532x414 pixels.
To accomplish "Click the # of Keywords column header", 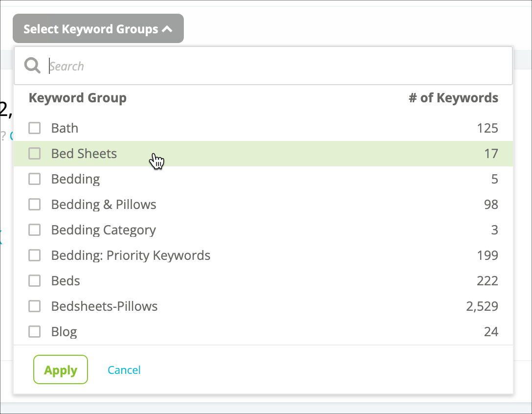I will 453,98.
